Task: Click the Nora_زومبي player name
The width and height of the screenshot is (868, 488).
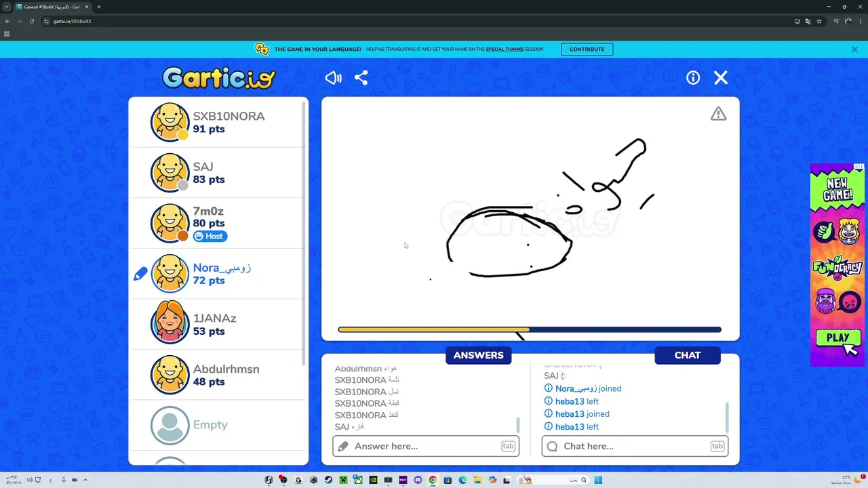Action: (222, 268)
